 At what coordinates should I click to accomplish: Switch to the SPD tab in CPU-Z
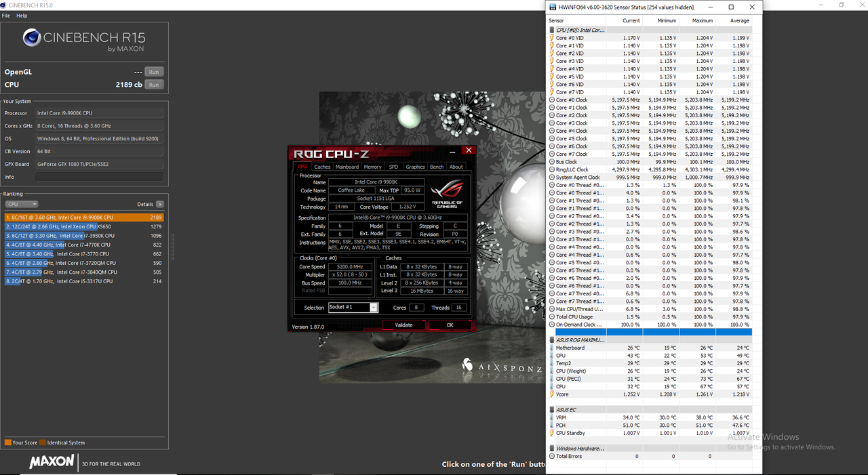point(393,167)
